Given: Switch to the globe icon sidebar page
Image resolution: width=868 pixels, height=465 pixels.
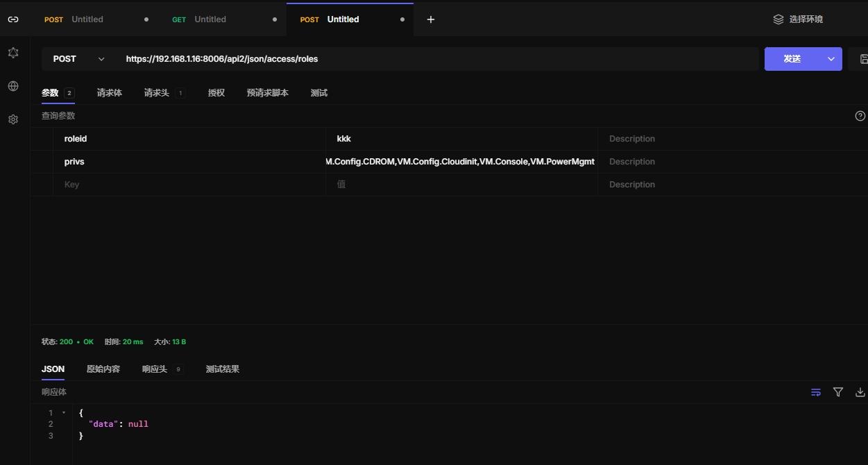Looking at the screenshot, I should pos(13,86).
